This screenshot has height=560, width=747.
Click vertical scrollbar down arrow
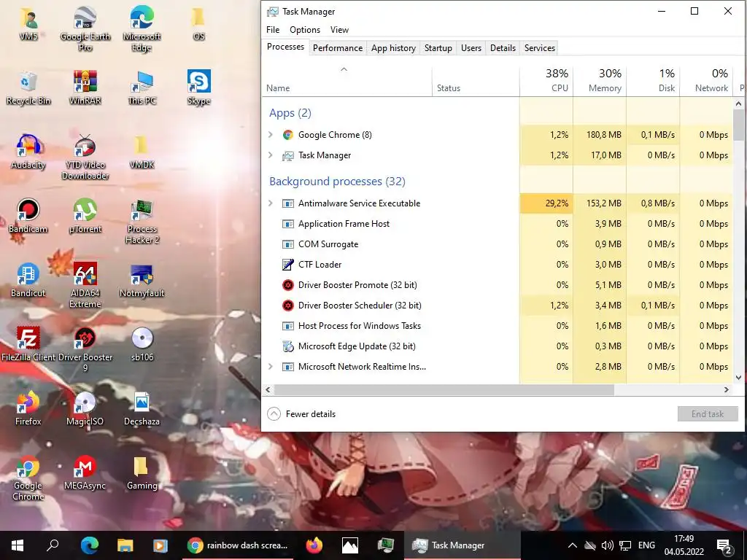tap(738, 378)
